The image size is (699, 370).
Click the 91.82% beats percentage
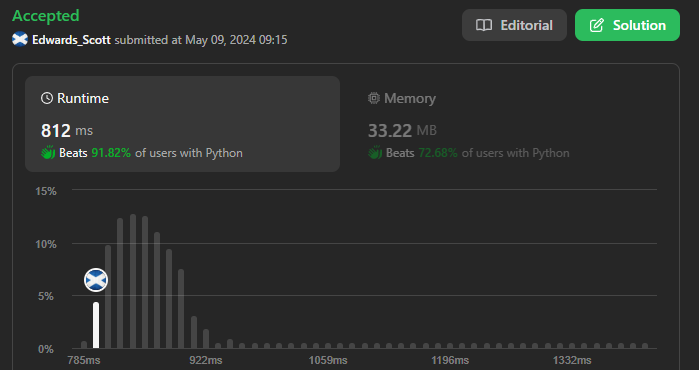coord(111,153)
